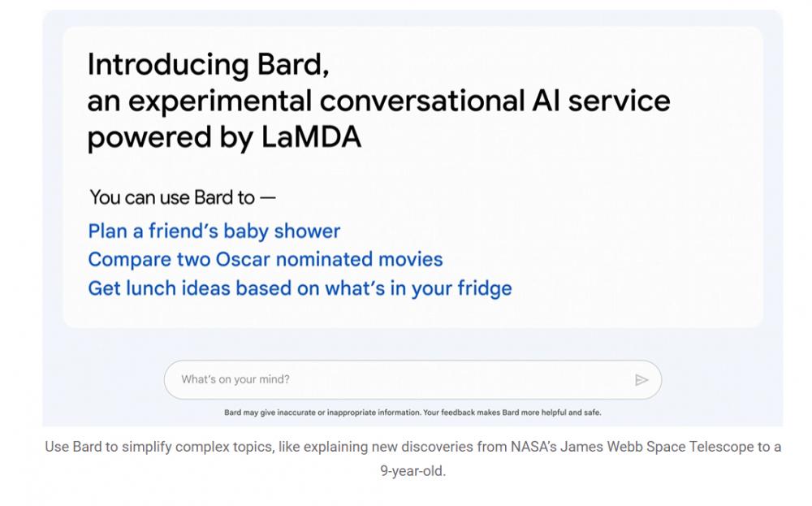Click the "an experimental conversational AI service" line

pos(378,102)
